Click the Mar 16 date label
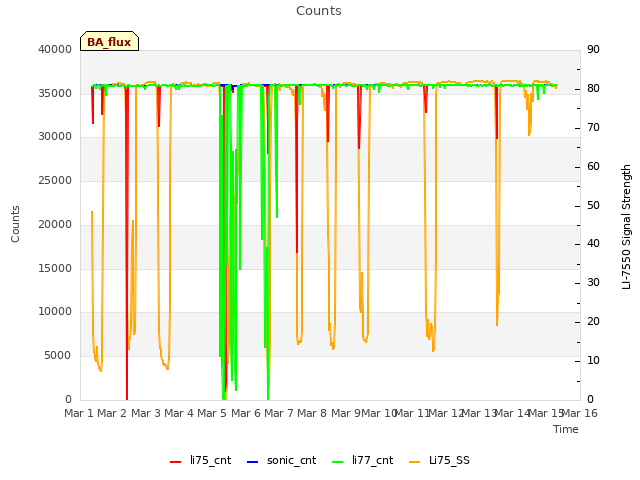 coord(580,413)
